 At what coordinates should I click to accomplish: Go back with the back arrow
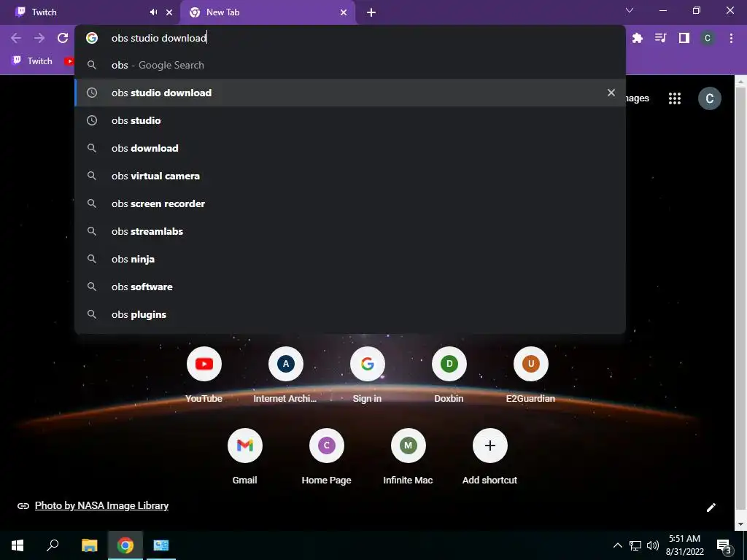[x=16, y=38]
